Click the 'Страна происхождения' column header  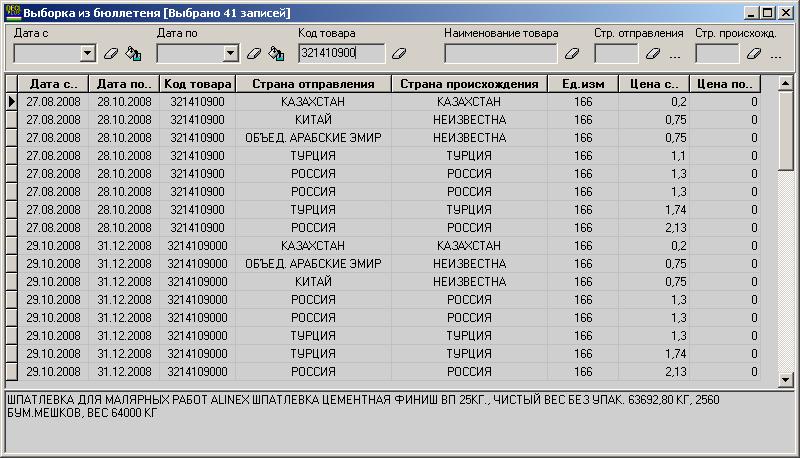tap(469, 84)
